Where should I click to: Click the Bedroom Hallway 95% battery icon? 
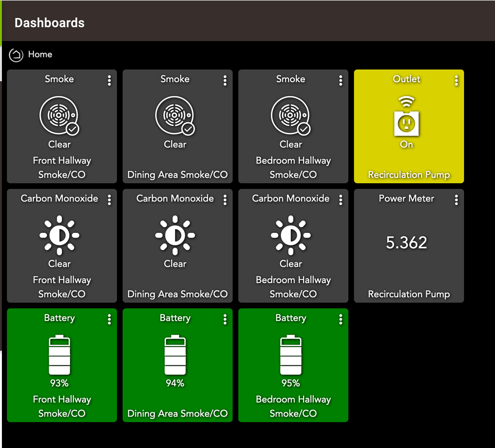(x=291, y=355)
